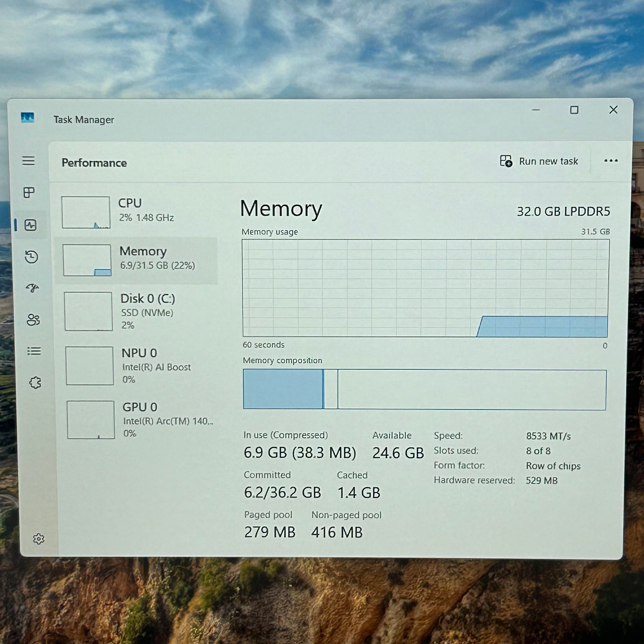Open the Users page icon

click(33, 320)
